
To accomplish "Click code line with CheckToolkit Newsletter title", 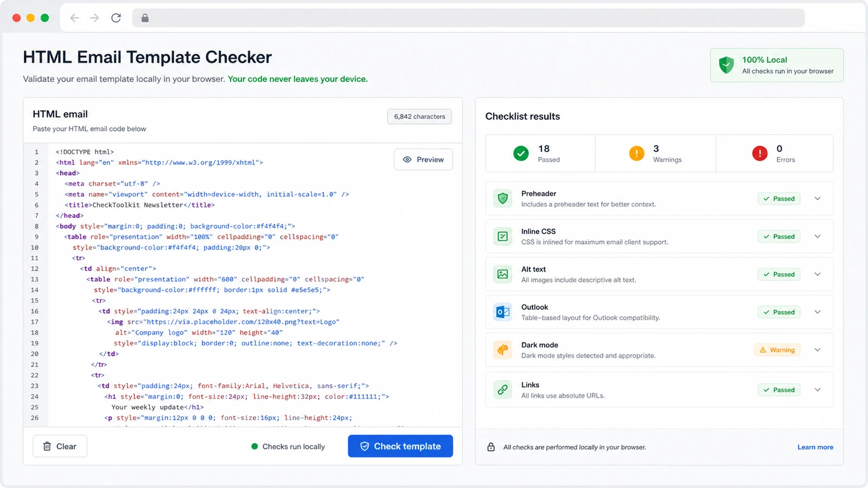I will pos(140,205).
